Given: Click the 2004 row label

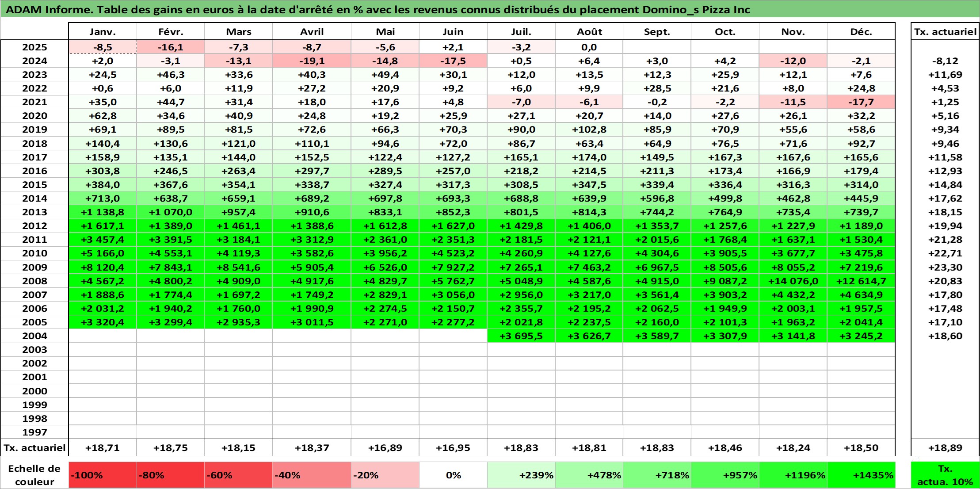Looking at the screenshot, I should click(34, 336).
